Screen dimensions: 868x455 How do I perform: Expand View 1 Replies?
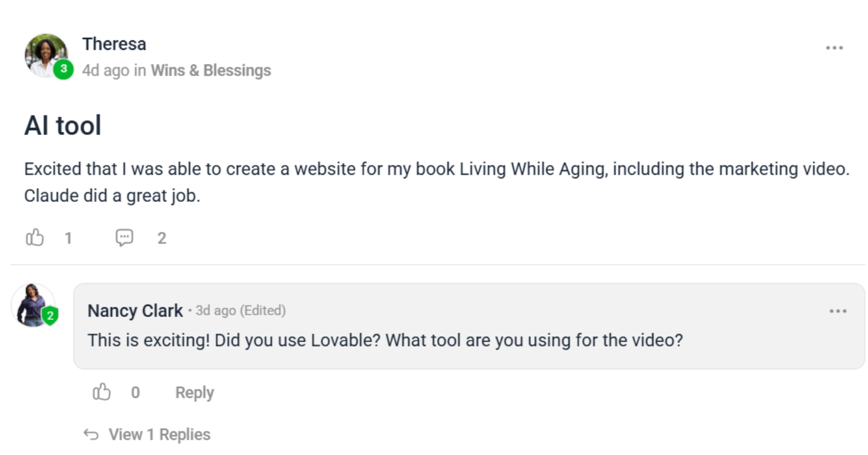tap(159, 435)
